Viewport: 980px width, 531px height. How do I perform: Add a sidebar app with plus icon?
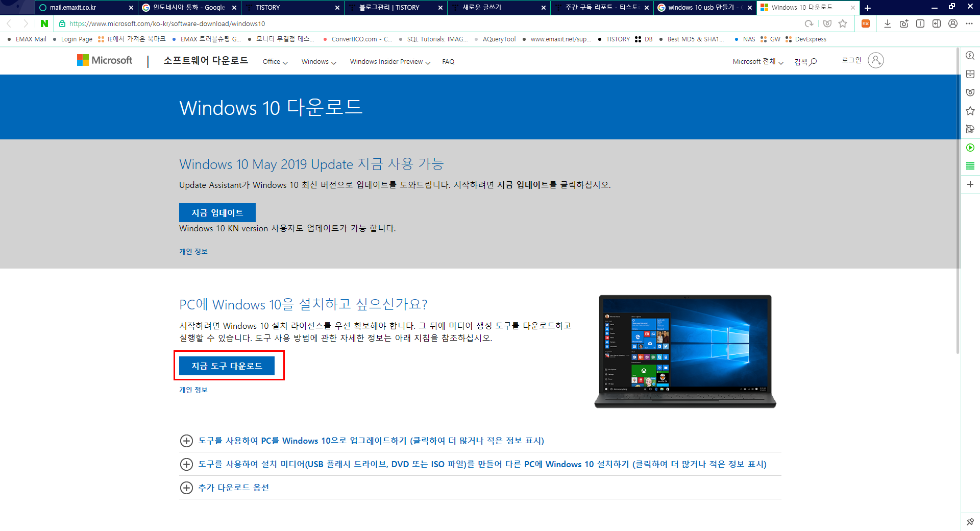[970, 184]
